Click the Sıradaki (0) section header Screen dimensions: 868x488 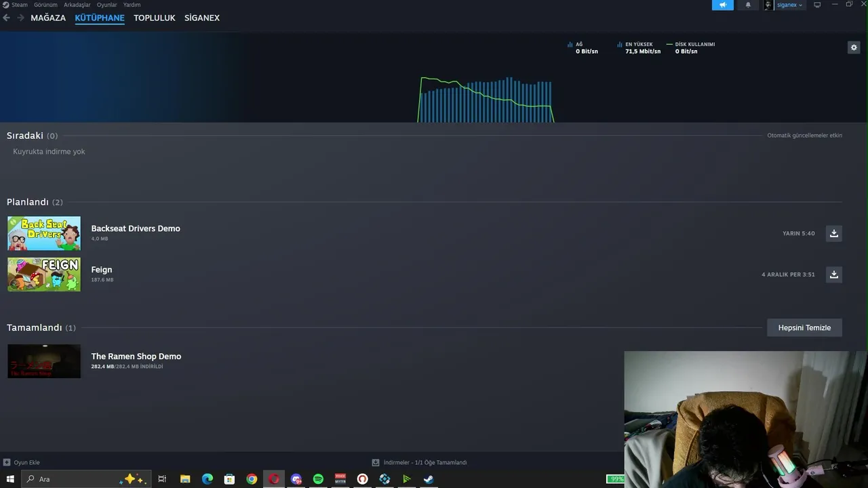[x=32, y=136]
